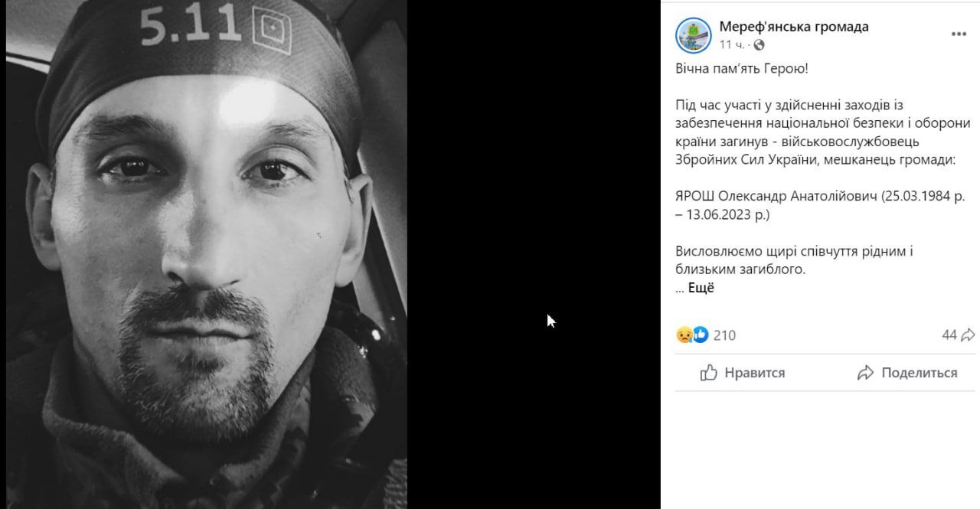Image resolution: width=980 pixels, height=509 pixels.
Task: Open the 44 shares count
Action: [949, 334]
